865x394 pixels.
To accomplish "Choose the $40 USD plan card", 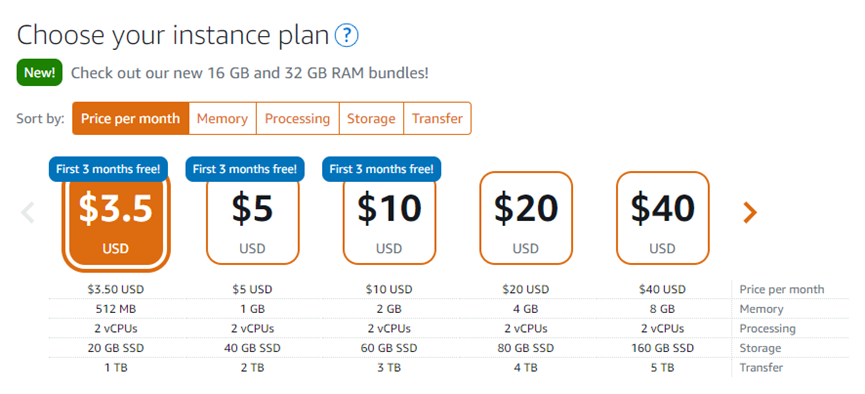I will click(662, 218).
